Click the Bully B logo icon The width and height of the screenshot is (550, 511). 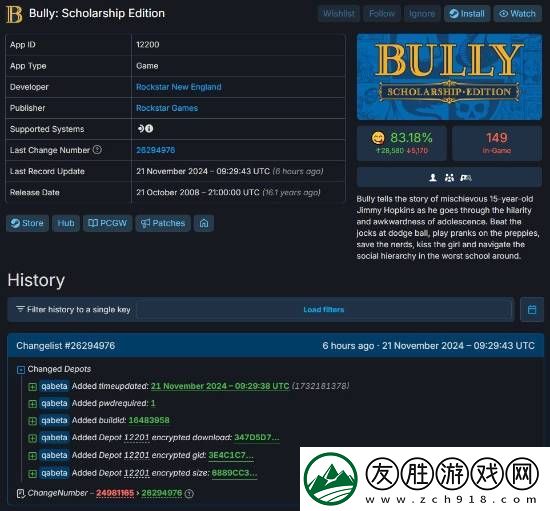click(14, 14)
